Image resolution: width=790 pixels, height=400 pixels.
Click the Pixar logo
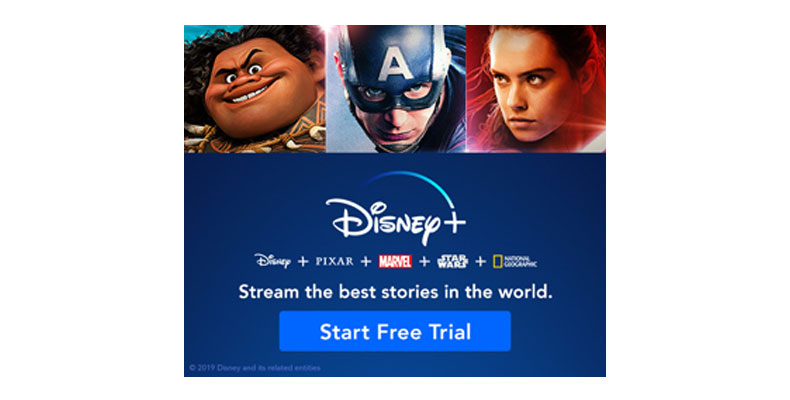tap(335, 261)
